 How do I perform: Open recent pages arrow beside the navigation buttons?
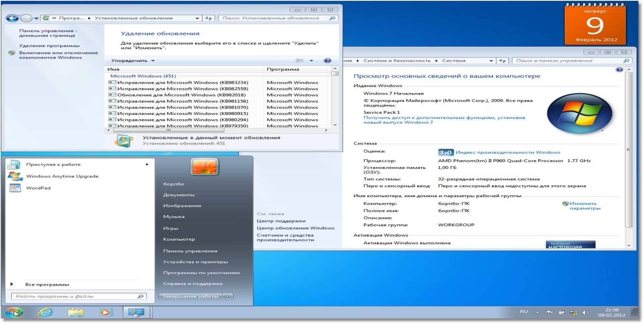click(x=36, y=18)
